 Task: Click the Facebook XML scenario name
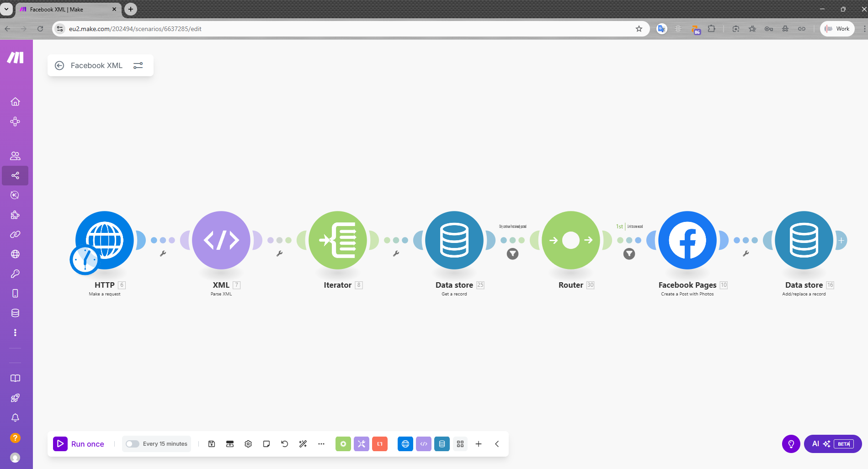(x=96, y=65)
